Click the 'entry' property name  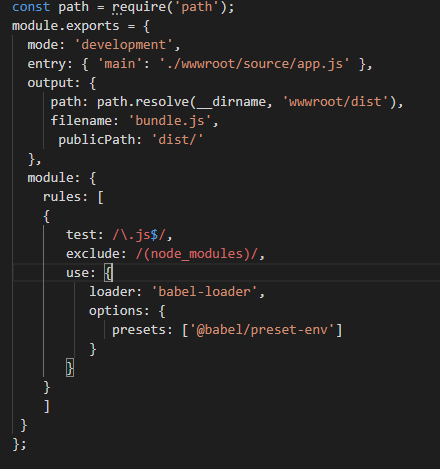pyautogui.click(x=47, y=64)
